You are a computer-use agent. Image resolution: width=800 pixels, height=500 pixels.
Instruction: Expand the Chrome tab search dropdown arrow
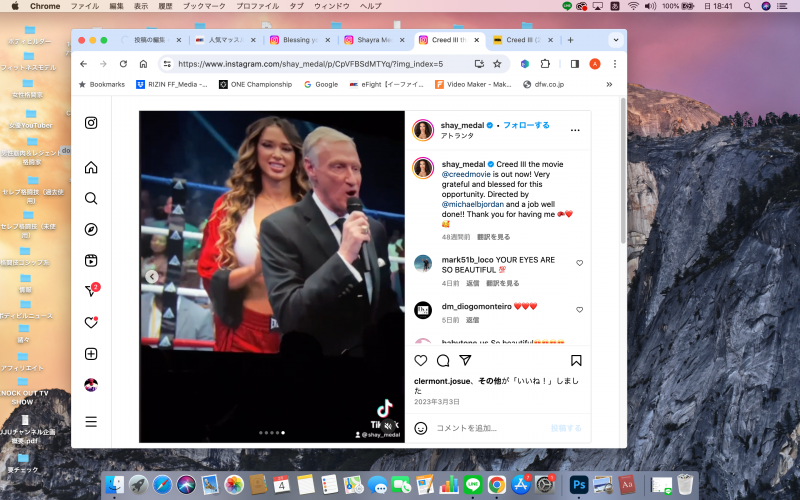tap(615, 40)
